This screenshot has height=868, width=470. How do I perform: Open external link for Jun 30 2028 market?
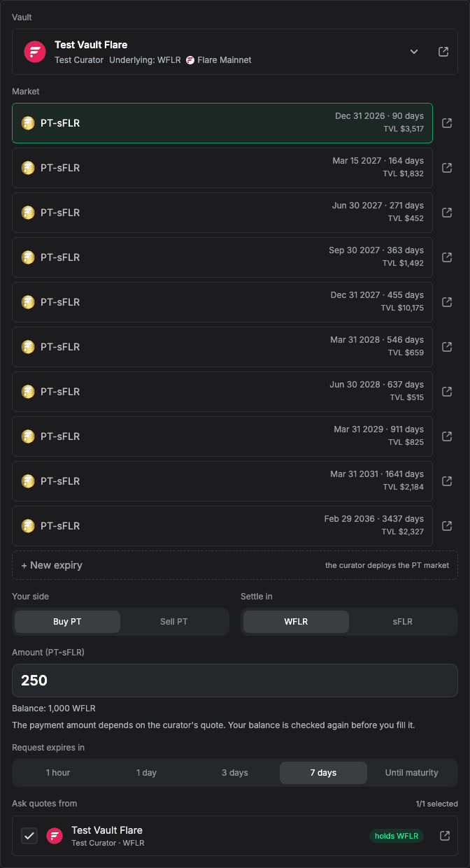(x=448, y=392)
